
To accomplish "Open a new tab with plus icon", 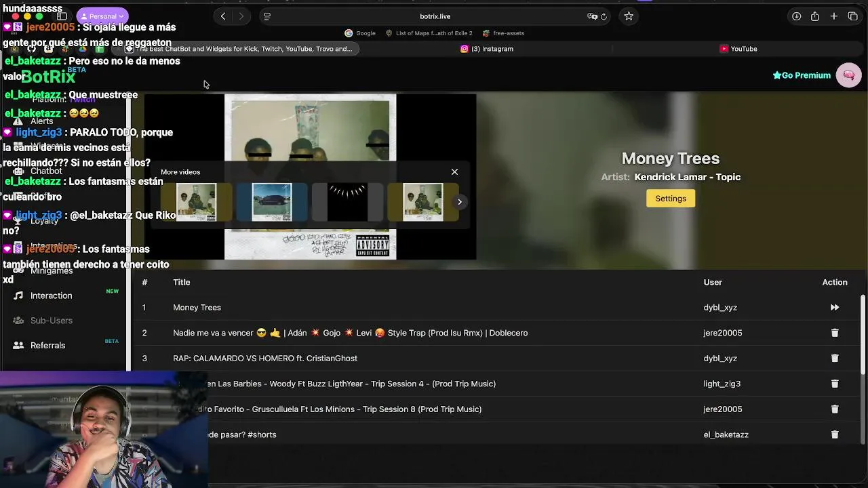I will click(834, 16).
